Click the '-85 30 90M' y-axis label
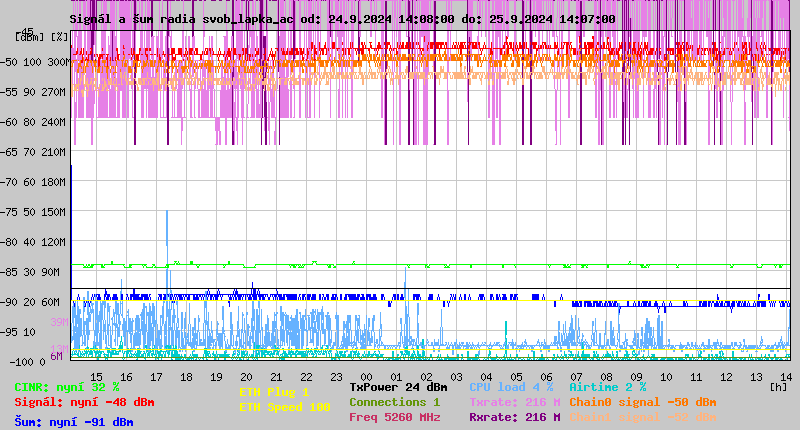Image resolution: width=800 pixels, height=430 pixels. point(30,272)
